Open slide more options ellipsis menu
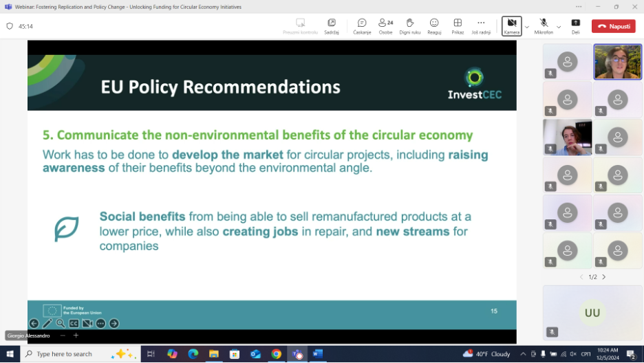 (x=100, y=323)
